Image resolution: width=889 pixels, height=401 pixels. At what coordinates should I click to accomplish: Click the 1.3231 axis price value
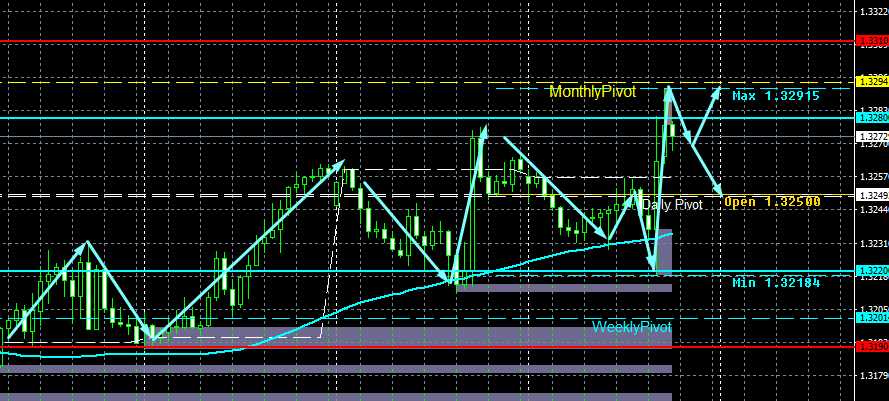click(874, 243)
